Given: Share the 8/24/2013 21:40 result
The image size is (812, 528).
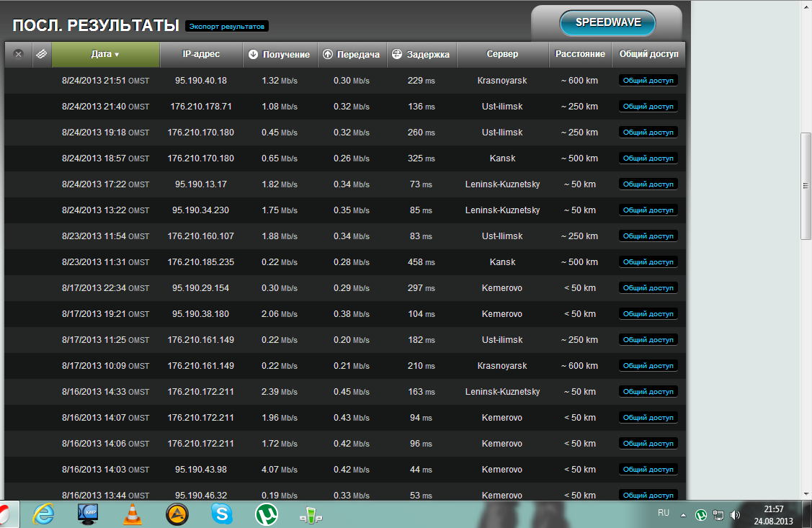Looking at the screenshot, I should [x=648, y=107].
